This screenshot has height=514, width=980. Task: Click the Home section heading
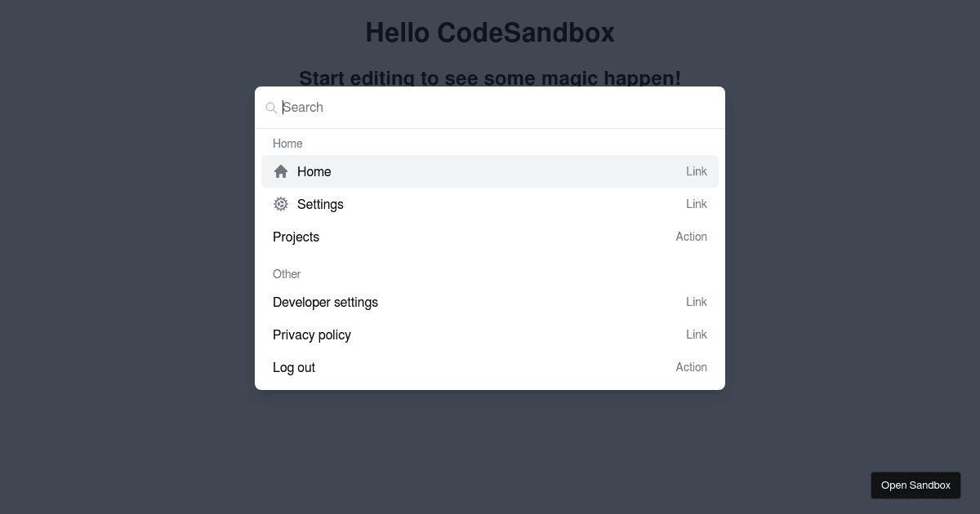[x=287, y=144]
